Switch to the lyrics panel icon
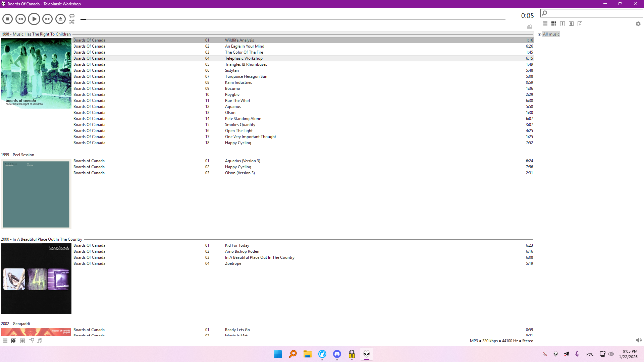 580,24
